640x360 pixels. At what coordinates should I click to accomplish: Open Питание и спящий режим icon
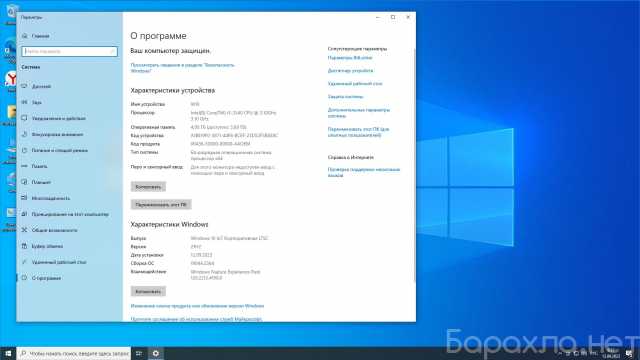point(24,150)
